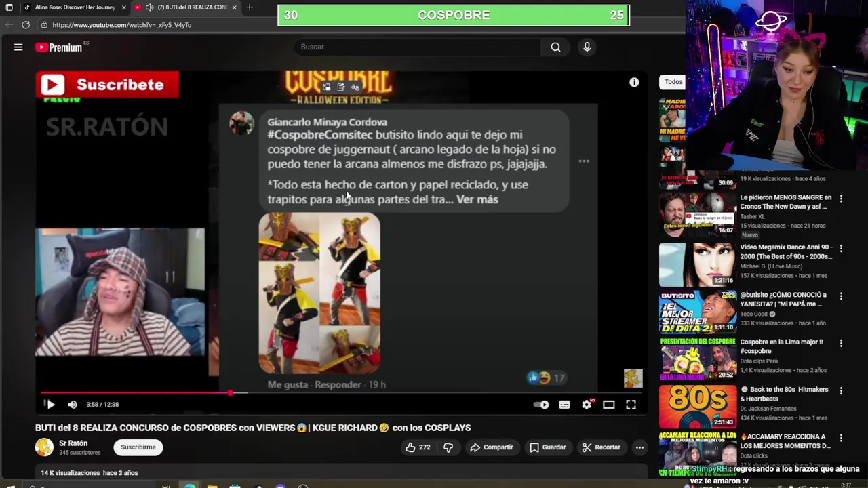Click the Tasher XL channel name
868x488 pixels.
[752, 216]
